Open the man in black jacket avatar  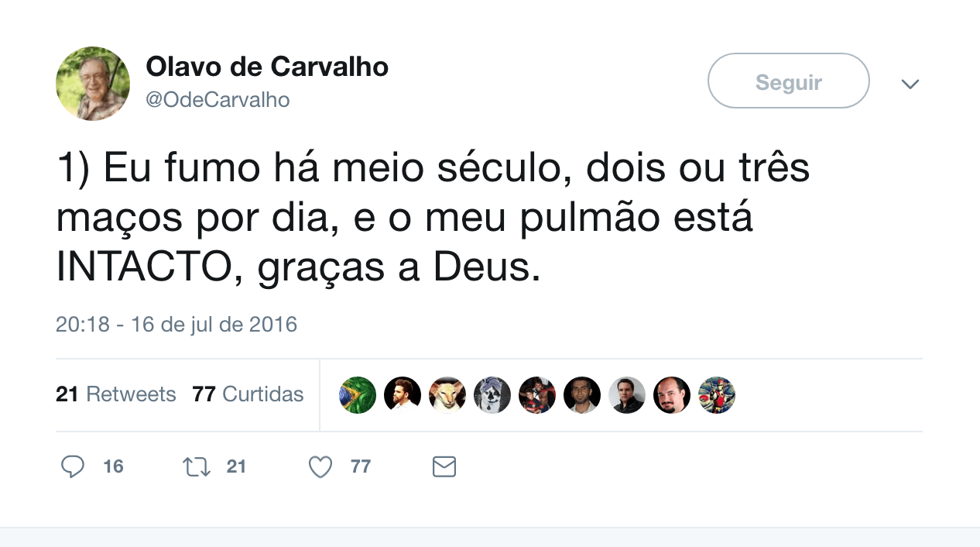point(627,395)
